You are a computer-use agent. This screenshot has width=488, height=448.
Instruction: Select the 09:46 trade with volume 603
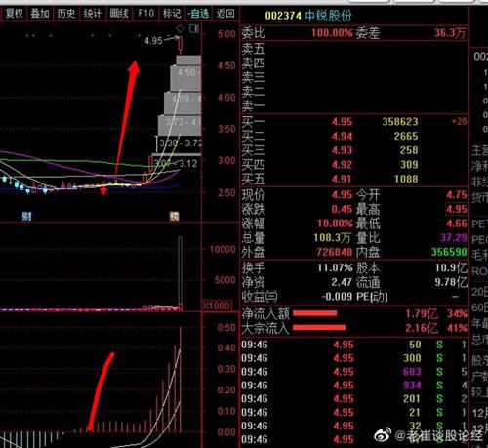click(x=354, y=372)
